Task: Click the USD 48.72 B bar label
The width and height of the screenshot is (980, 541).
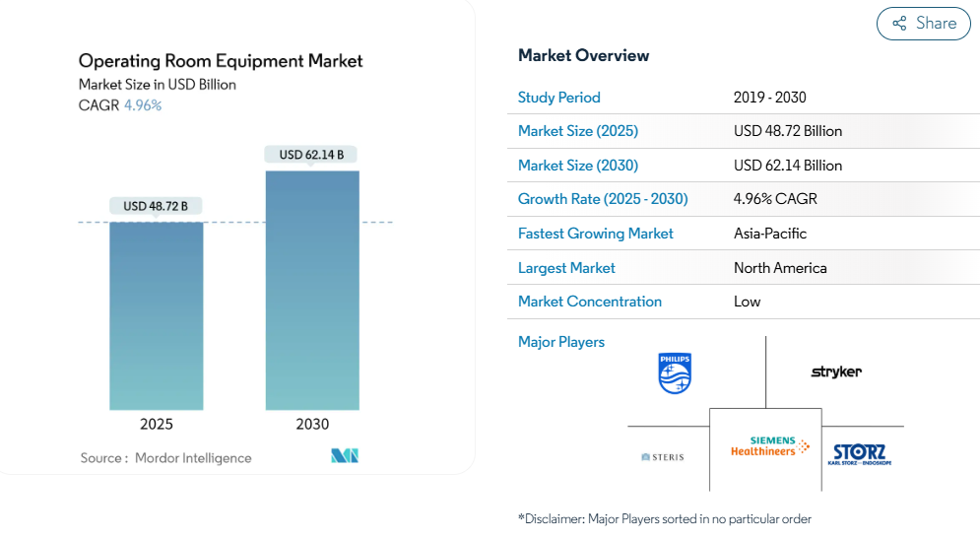Action: [x=156, y=206]
